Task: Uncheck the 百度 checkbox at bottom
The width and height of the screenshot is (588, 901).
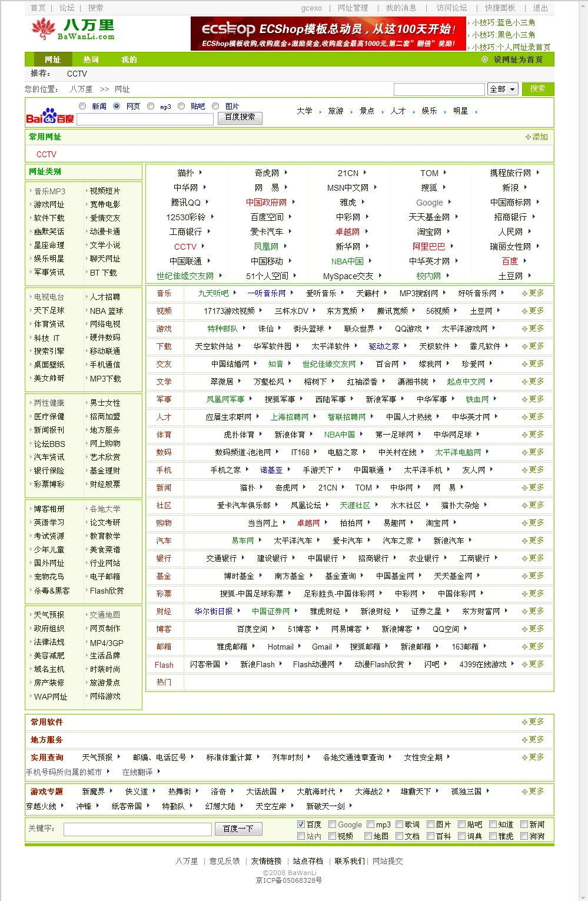Action: (301, 824)
